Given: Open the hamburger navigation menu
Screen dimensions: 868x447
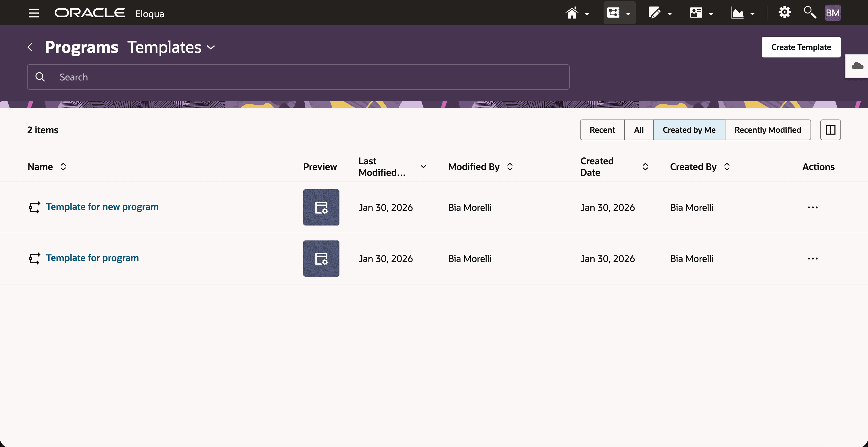Looking at the screenshot, I should pyautogui.click(x=34, y=13).
